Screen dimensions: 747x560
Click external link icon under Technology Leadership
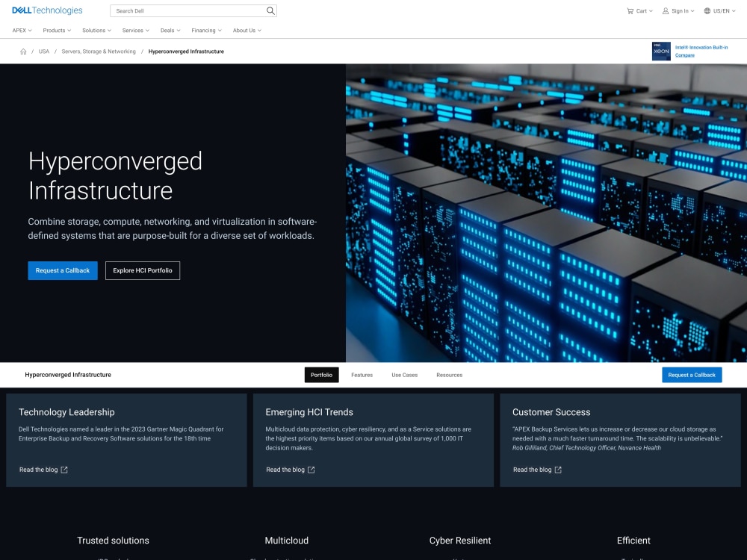(x=64, y=470)
